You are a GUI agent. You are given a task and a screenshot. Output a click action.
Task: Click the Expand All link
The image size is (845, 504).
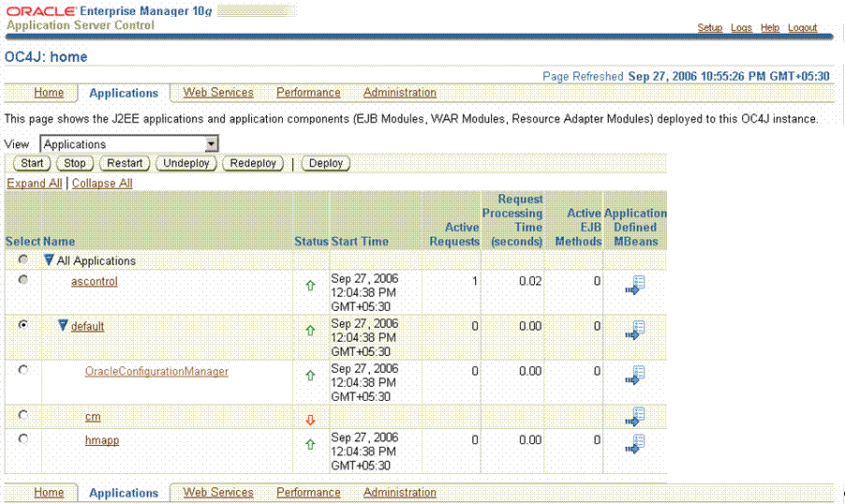[x=35, y=184]
